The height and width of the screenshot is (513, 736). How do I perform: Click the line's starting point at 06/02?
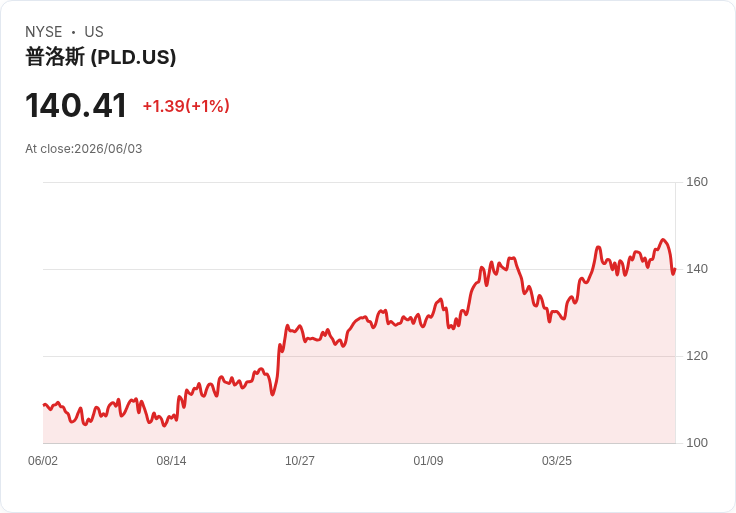point(44,405)
